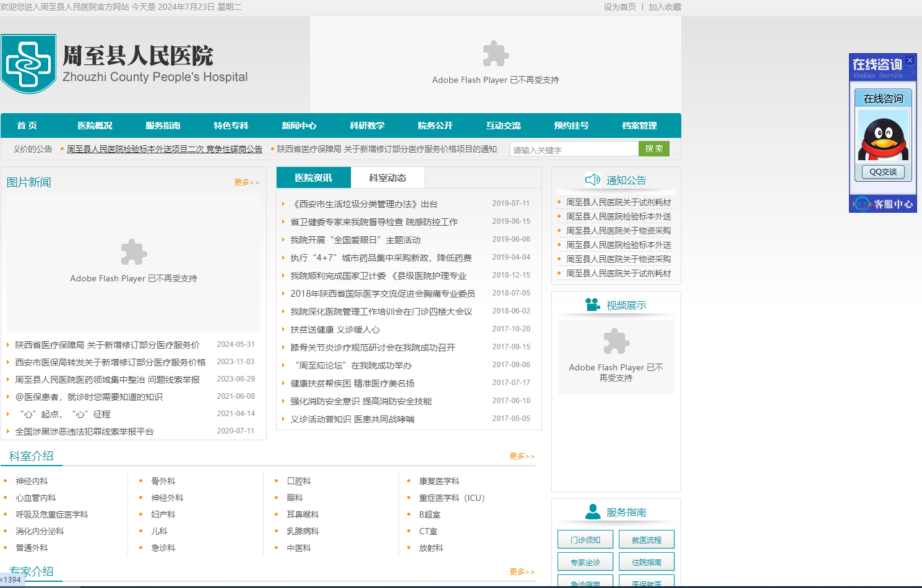The image size is (922, 588).
Task: Open the 互动交流 navigation menu
Action: pos(504,126)
